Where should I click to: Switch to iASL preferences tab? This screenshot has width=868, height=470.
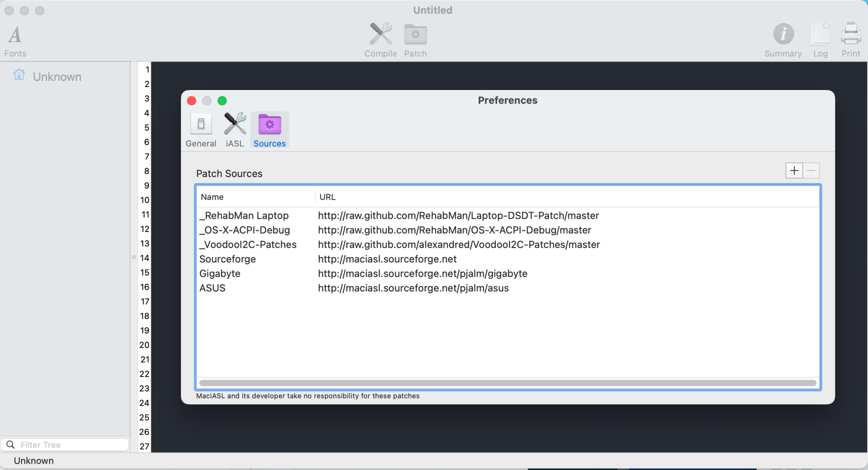[x=235, y=130]
